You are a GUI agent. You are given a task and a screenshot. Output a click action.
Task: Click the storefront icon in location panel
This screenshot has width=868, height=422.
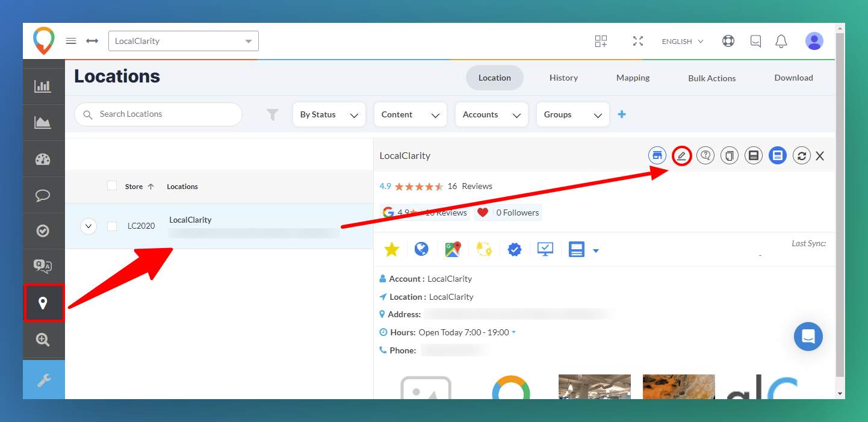click(x=657, y=156)
